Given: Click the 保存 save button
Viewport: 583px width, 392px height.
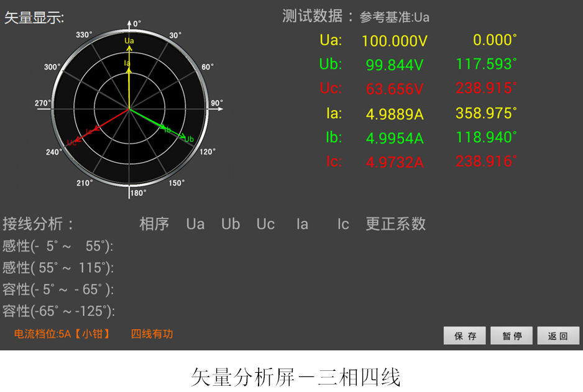Looking at the screenshot, I should [464, 336].
